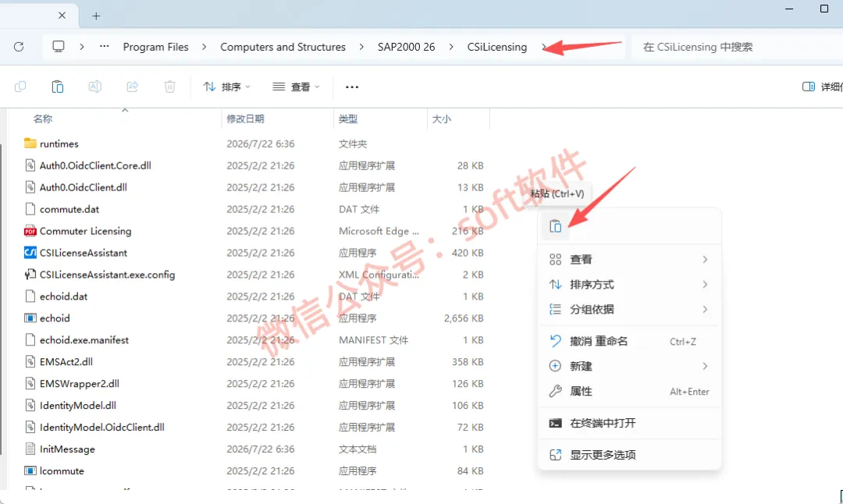Click the EMSAct2.dll file icon
843x504 pixels.
point(30,361)
